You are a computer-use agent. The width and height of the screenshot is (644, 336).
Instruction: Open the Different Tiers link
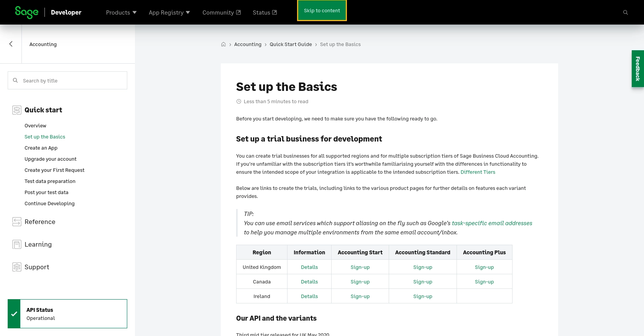(478, 172)
